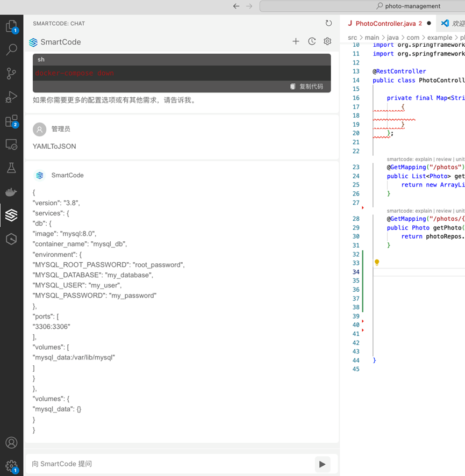This screenshot has height=476, width=465.
Task: Refresh the SmartCode chat panel
Action: click(x=328, y=24)
